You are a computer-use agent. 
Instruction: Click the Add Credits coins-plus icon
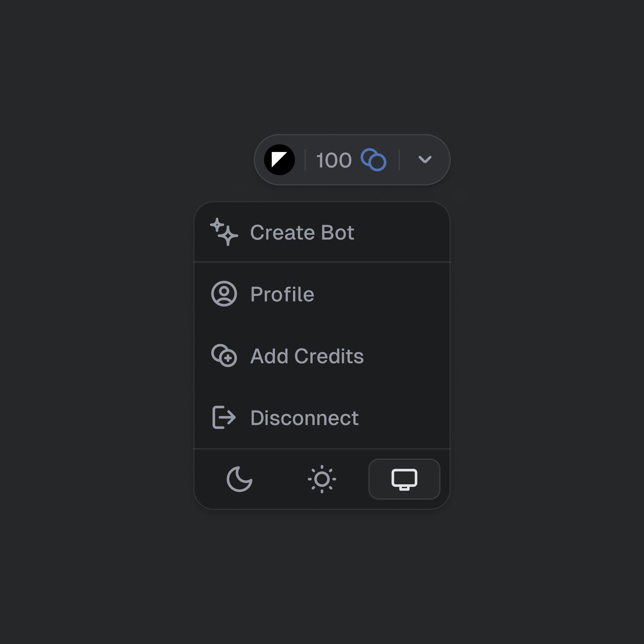click(x=224, y=356)
